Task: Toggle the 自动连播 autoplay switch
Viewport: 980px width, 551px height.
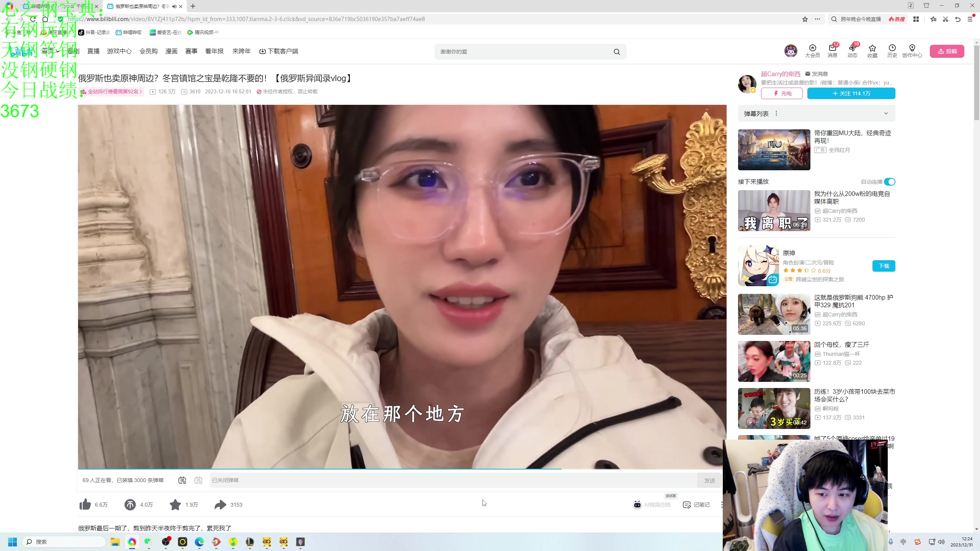Action: pos(889,182)
